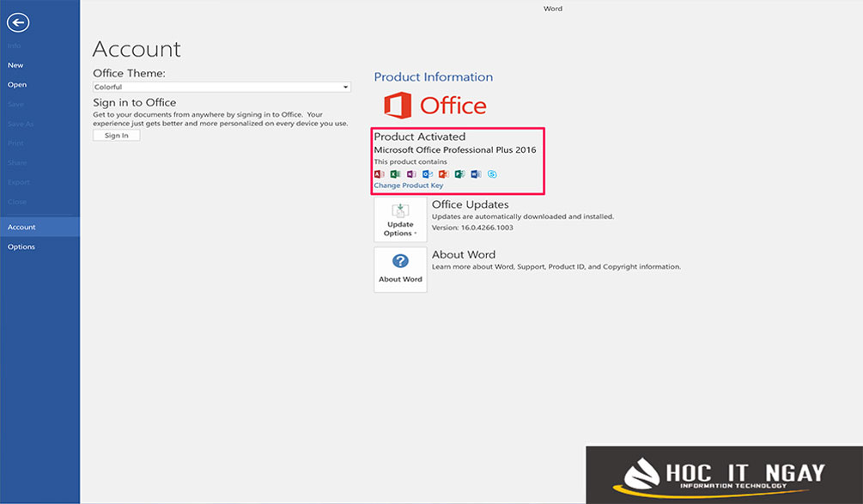Open the Office Theme dropdown showing Colorful
The image size is (863, 504).
222,87
